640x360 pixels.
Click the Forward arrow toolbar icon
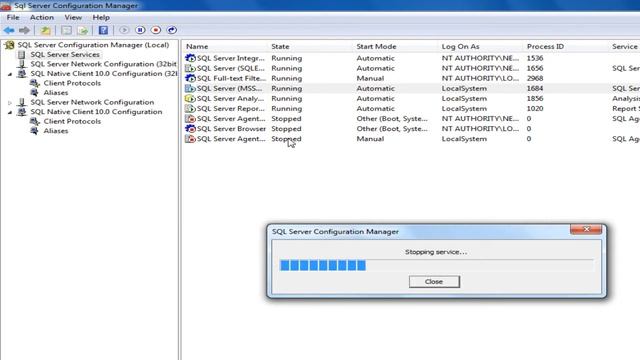point(24,30)
